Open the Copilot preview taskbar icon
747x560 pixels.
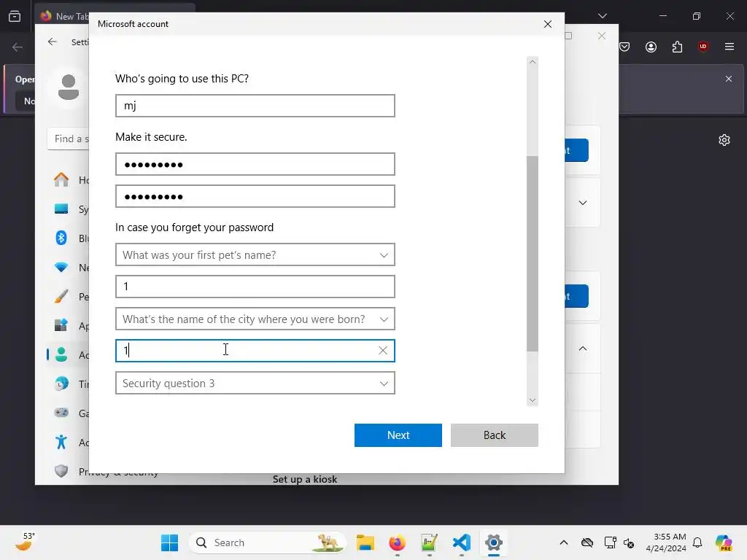(x=724, y=542)
